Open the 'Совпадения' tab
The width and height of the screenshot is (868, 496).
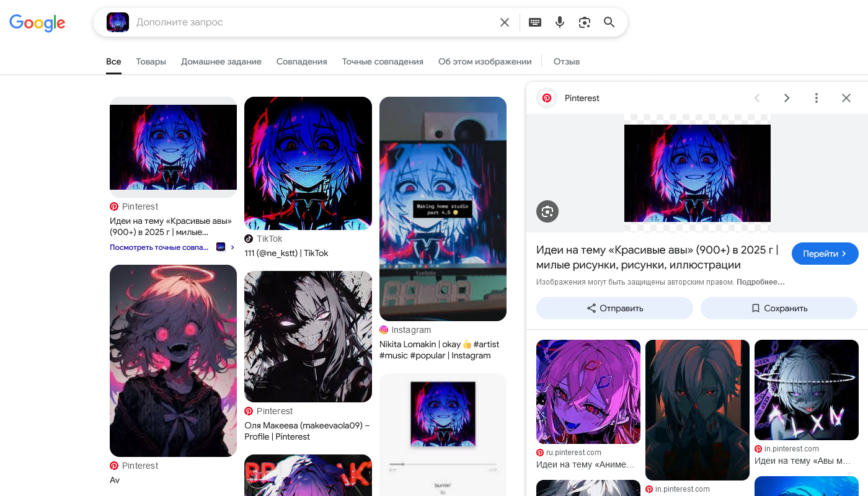tap(302, 62)
